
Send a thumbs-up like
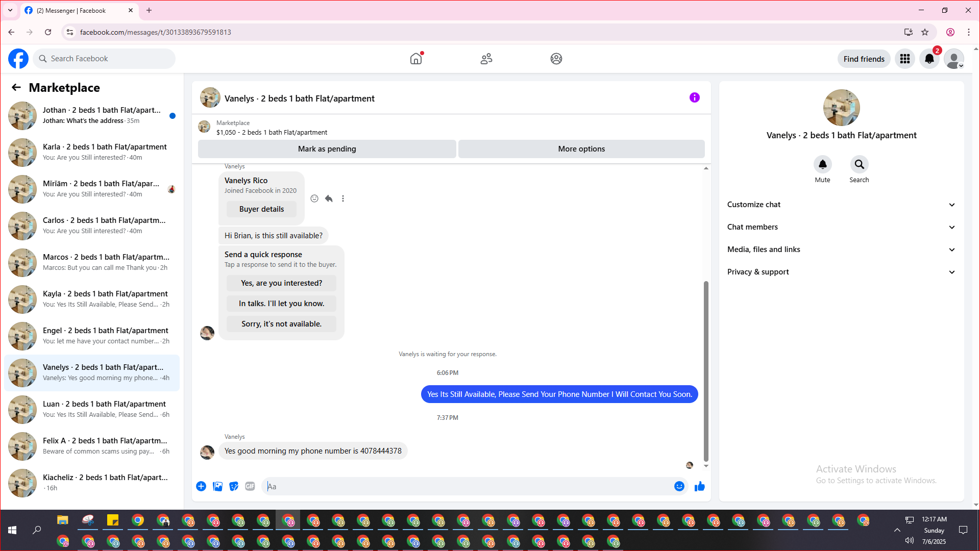(699, 486)
